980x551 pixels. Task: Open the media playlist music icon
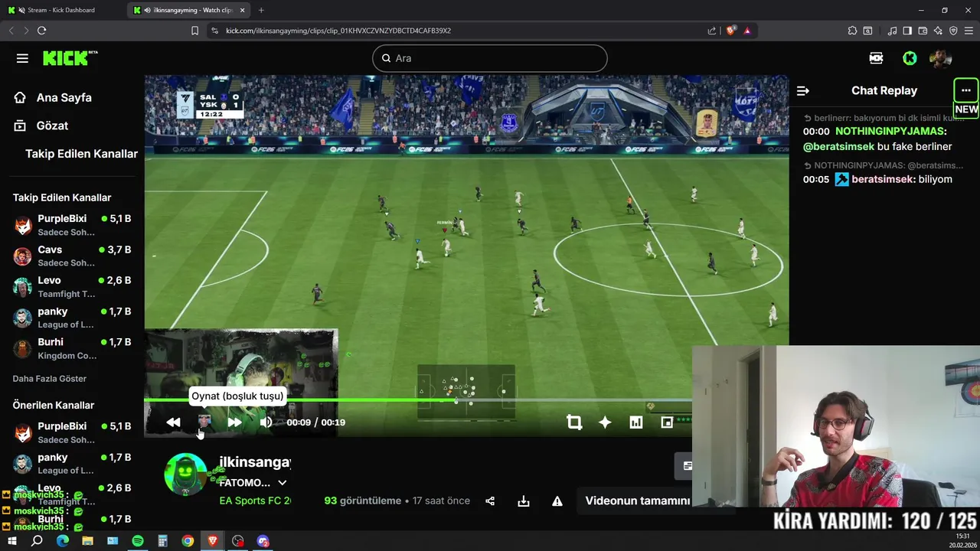pyautogui.click(x=892, y=31)
